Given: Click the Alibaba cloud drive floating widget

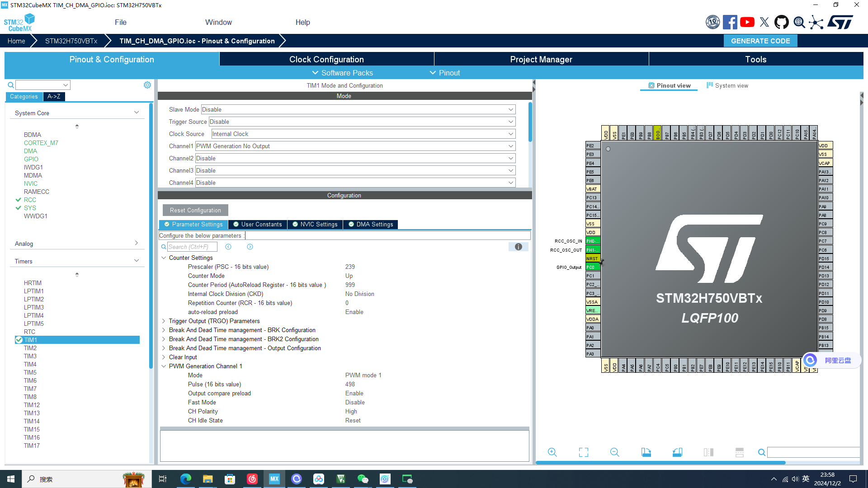Looking at the screenshot, I should (832, 360).
